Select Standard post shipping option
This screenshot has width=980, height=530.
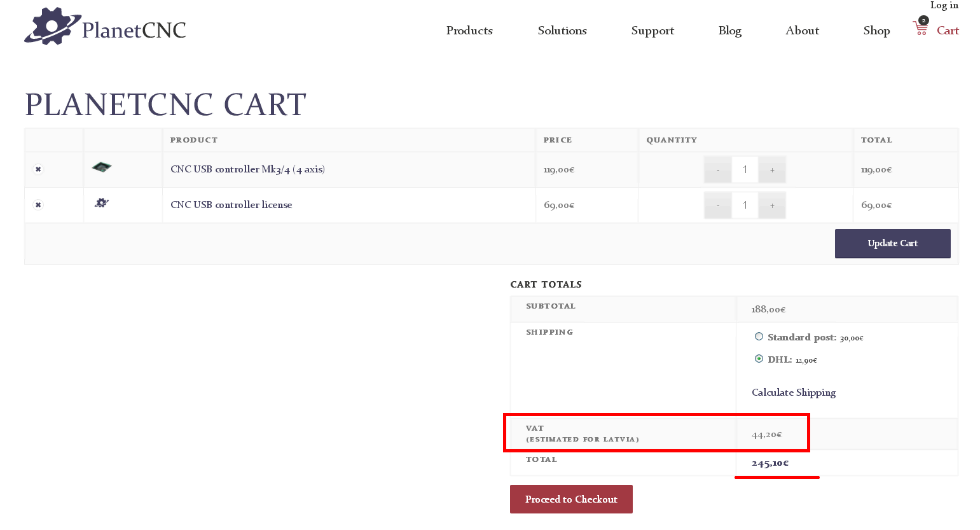point(759,337)
